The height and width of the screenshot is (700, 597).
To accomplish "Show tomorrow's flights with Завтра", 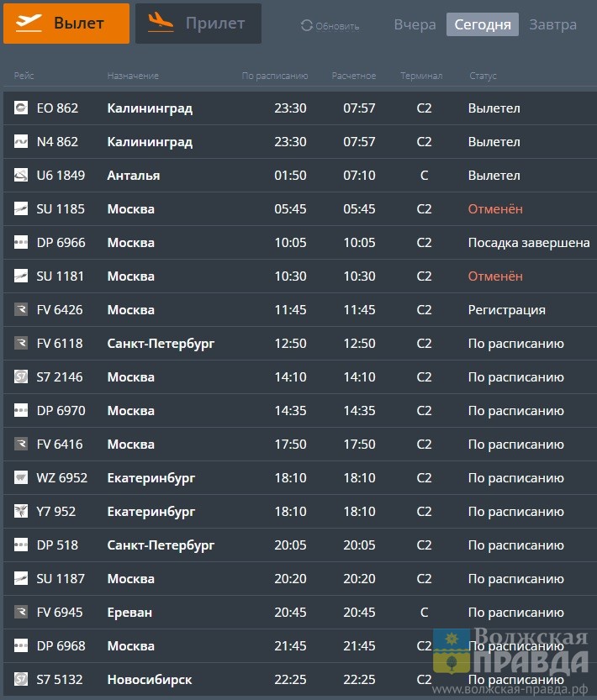I will pyautogui.click(x=552, y=24).
